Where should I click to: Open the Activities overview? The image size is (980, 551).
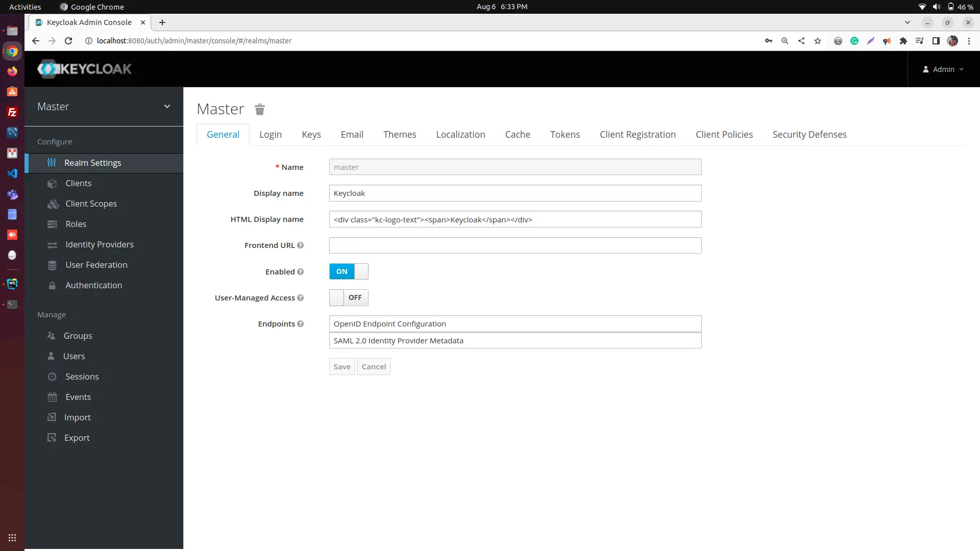[x=25, y=7]
